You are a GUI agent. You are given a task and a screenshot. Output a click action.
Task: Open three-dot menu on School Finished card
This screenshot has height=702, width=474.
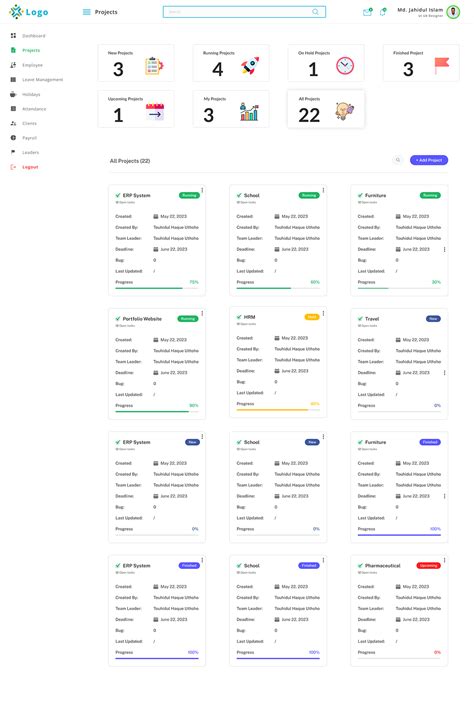click(x=323, y=560)
